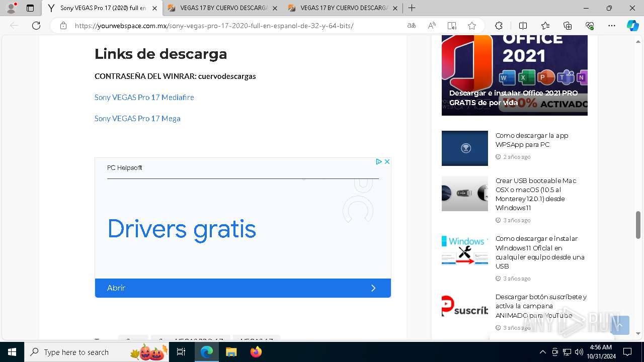Viewport: 644px width, 362px height.
Task: Open Como descargar la app WPSApp link
Action: pyautogui.click(x=532, y=140)
